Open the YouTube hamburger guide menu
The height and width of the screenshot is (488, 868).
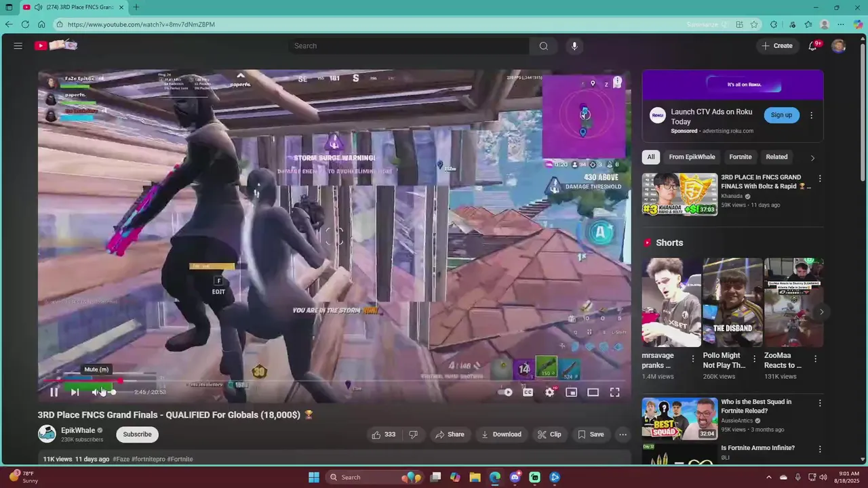tap(18, 45)
